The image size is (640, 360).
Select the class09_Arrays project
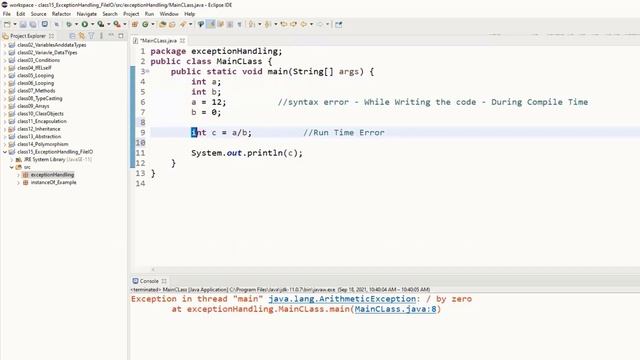pos(33,106)
